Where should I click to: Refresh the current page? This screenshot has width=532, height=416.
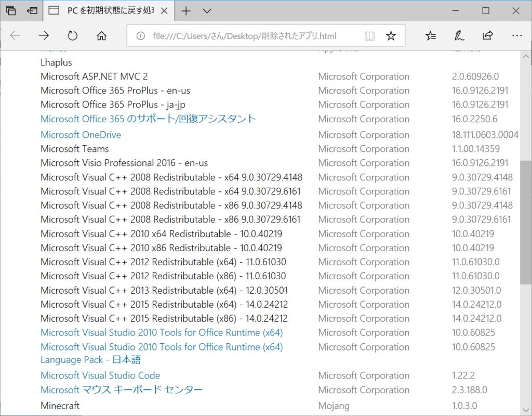tap(72, 35)
